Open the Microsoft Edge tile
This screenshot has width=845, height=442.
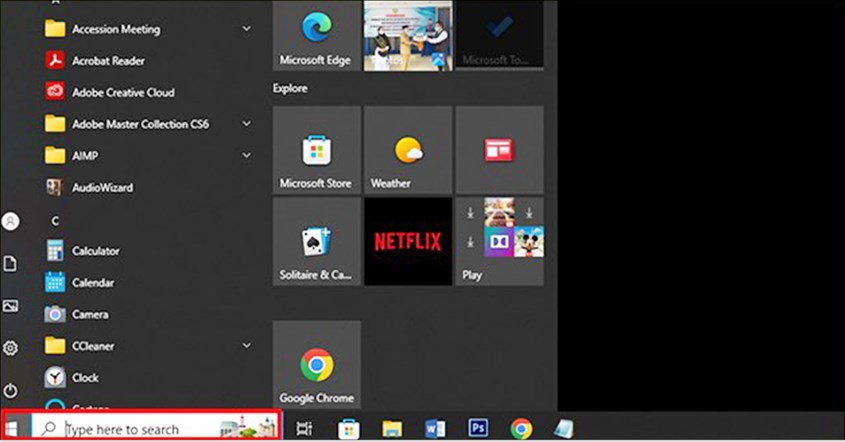316,35
